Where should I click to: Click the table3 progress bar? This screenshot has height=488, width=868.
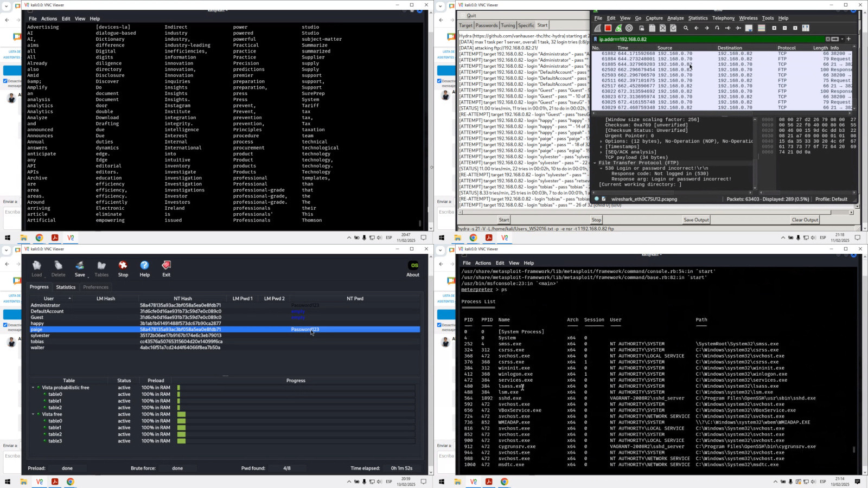point(296,441)
